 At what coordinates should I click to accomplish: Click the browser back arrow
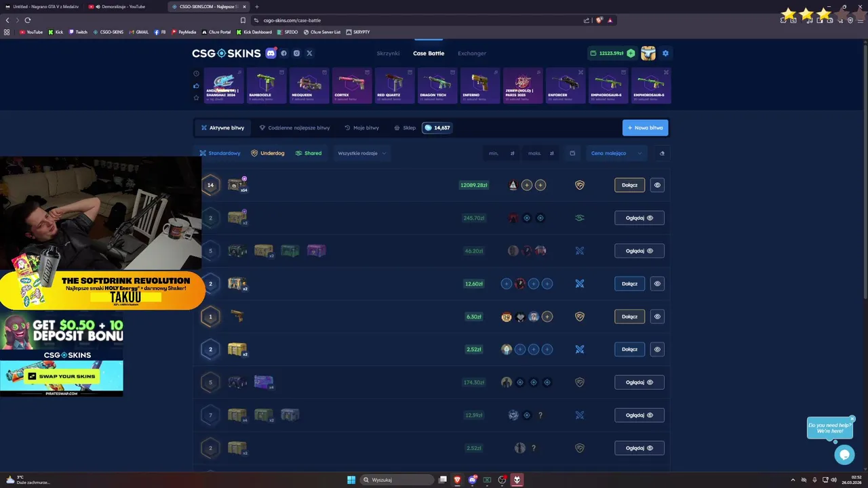click(7, 20)
